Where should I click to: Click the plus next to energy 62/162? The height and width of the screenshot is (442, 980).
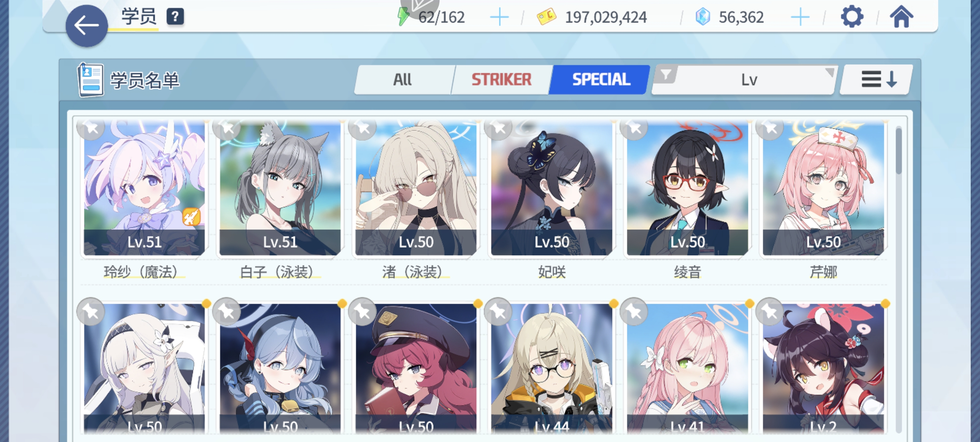click(x=499, y=17)
